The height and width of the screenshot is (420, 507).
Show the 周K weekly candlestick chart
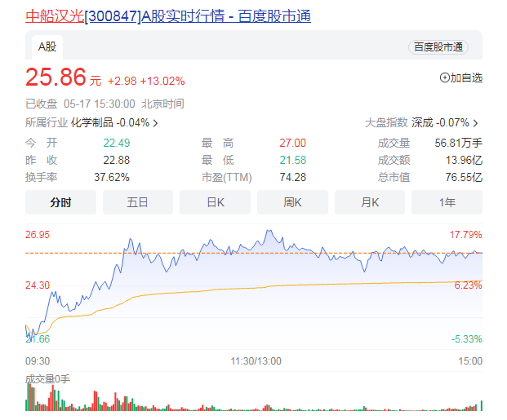click(292, 202)
